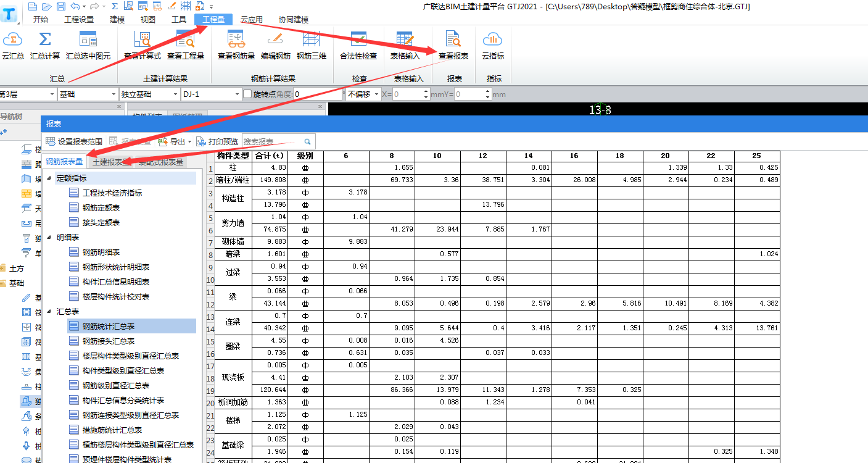
Task: Open 钢筋三维 view tool
Action: 312,46
